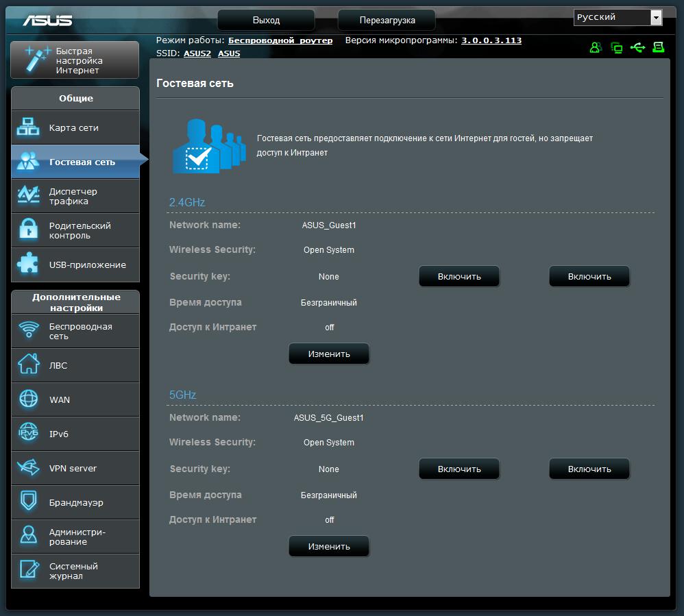Screen dimensions: 684x616
Task: Click the Карта сети network map icon
Action: (x=28, y=127)
